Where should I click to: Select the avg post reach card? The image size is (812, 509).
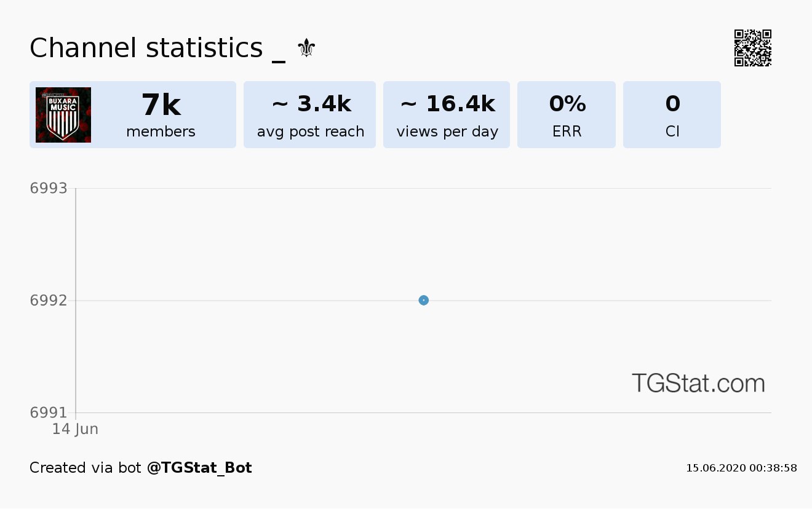[x=310, y=115]
